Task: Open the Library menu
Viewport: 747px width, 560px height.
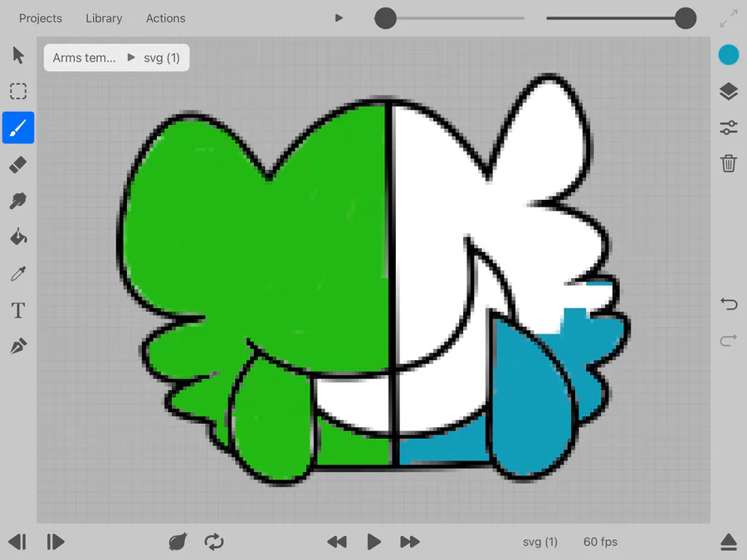Action: click(x=104, y=18)
